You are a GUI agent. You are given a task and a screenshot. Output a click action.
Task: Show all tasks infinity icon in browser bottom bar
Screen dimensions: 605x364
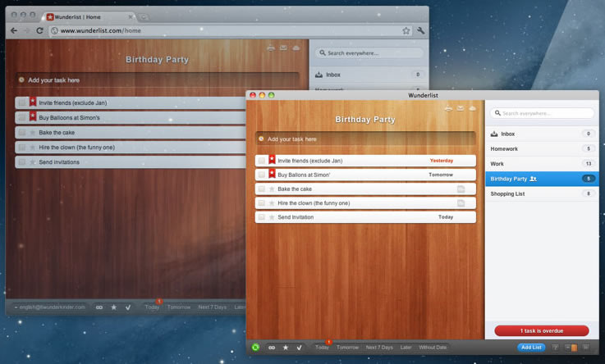click(99, 307)
